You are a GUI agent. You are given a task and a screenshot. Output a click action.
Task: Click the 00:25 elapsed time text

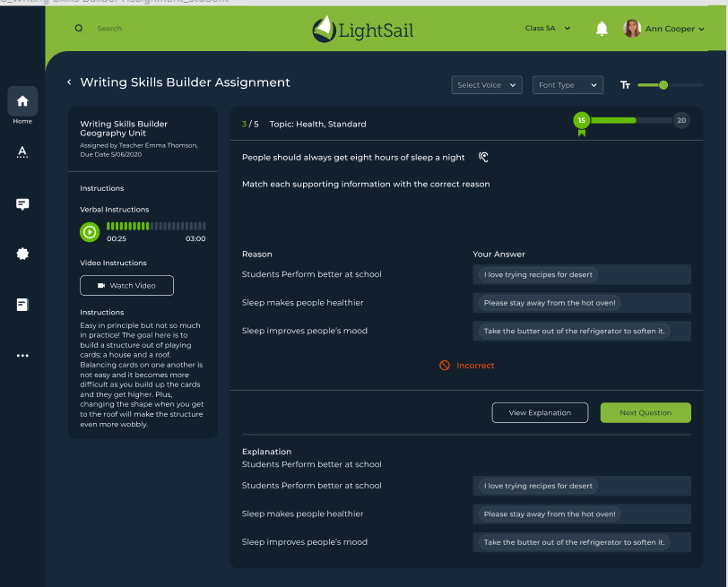(x=117, y=238)
